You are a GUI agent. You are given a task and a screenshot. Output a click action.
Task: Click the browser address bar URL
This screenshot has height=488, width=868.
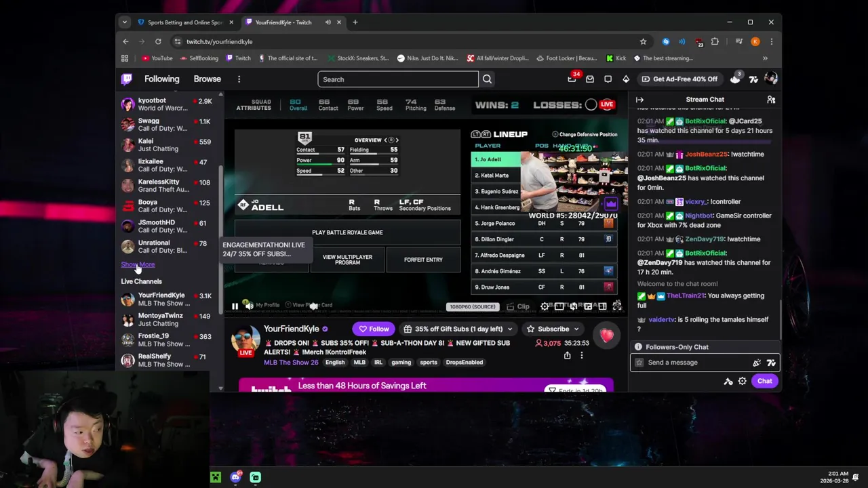(x=220, y=41)
